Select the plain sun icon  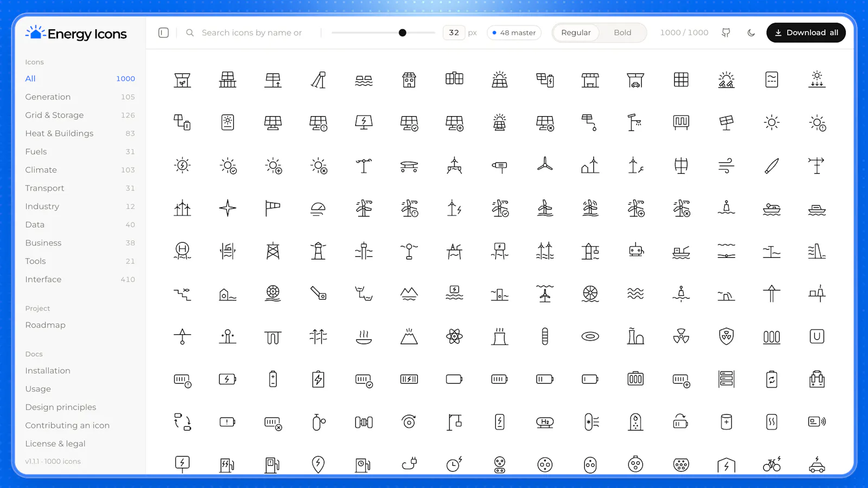coord(771,123)
